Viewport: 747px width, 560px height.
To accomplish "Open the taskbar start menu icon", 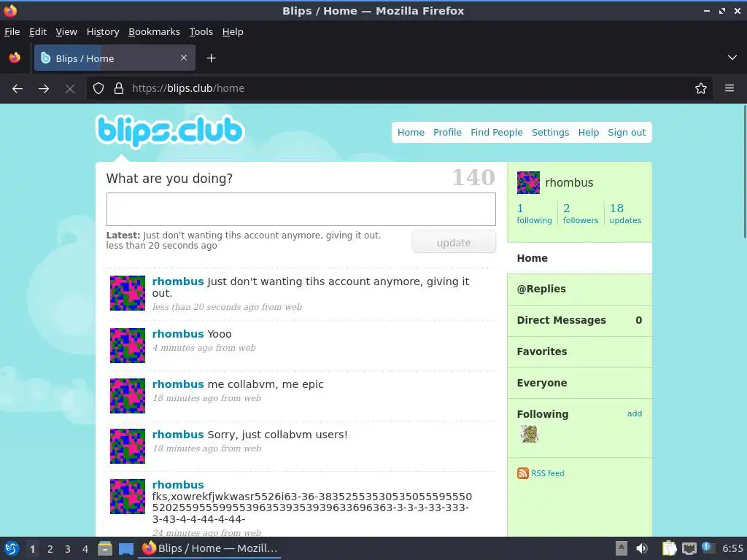I will tap(12, 548).
